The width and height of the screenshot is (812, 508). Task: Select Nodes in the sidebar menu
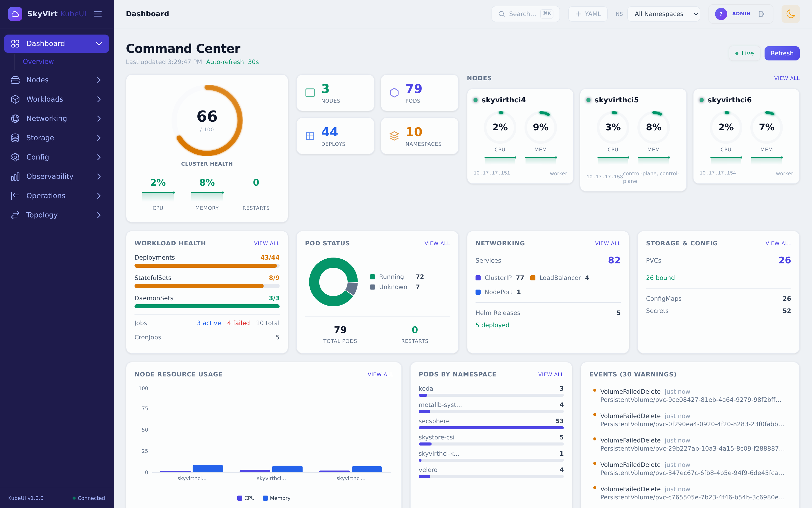[x=56, y=80]
